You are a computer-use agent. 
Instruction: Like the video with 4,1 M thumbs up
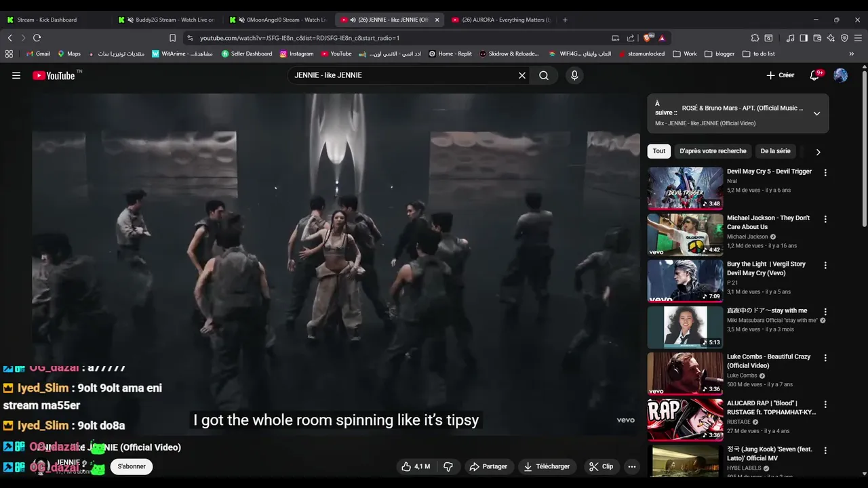point(416,466)
